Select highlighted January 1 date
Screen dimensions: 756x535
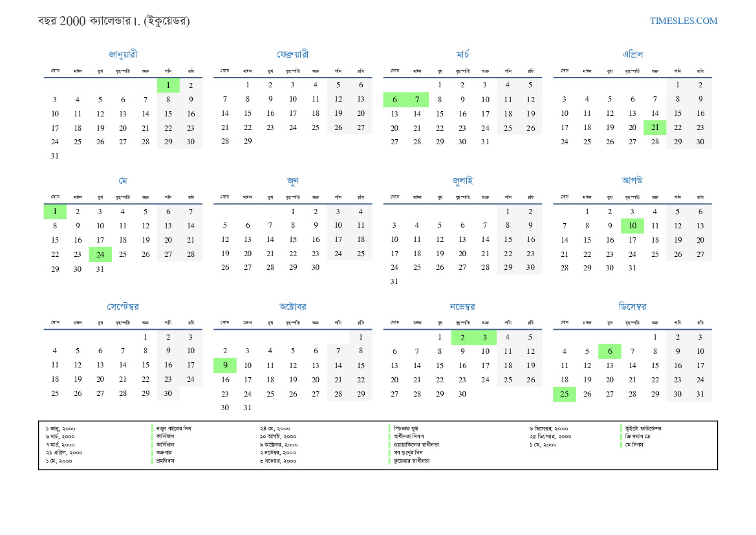(168, 85)
